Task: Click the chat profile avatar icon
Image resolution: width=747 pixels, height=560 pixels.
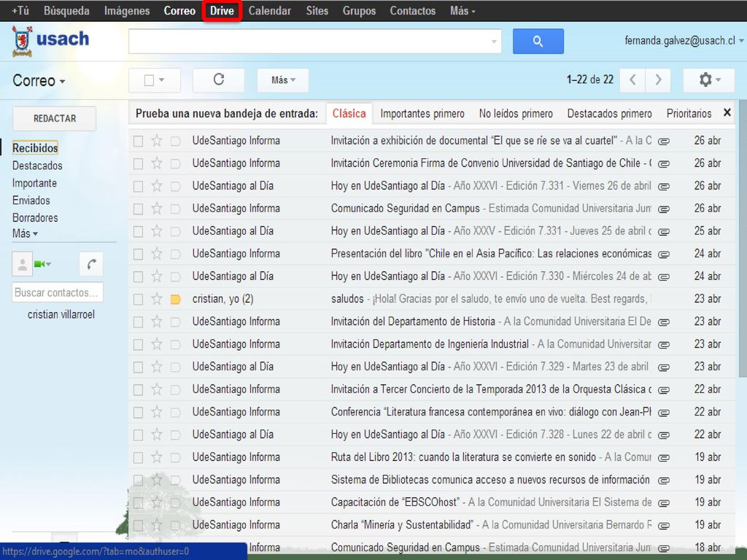Action: (x=22, y=264)
